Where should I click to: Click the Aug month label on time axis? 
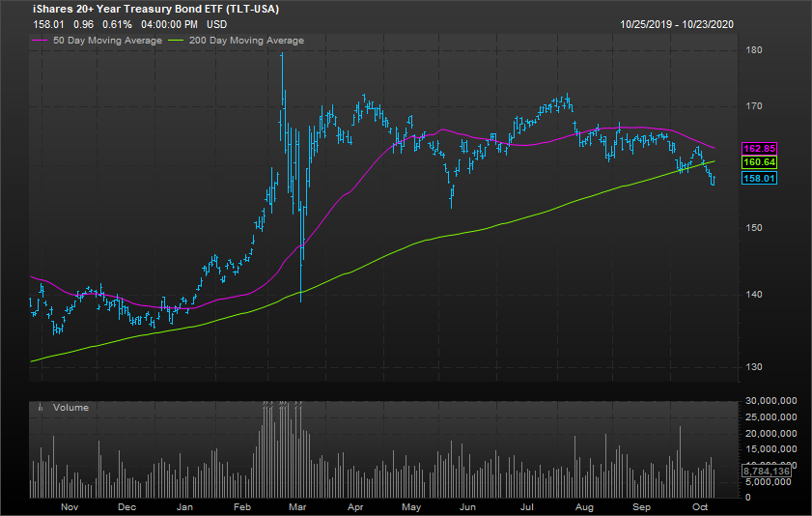pyautogui.click(x=584, y=507)
